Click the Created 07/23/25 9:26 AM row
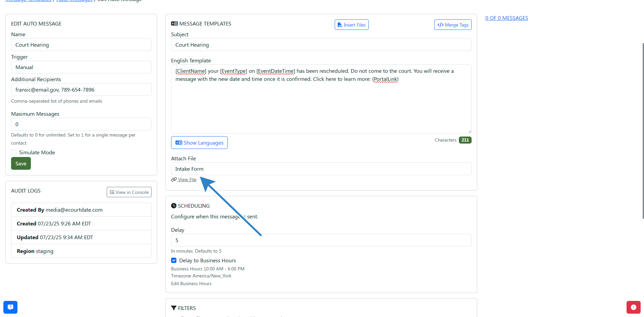Screen dimensions: 644x317 81,223
